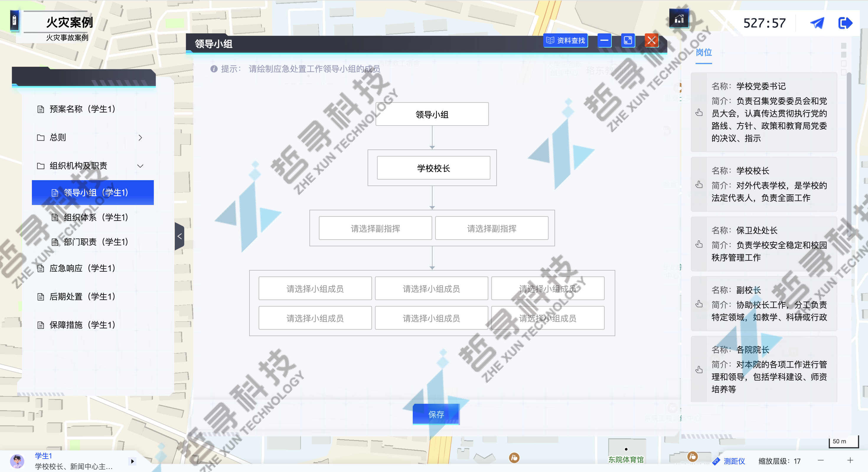This screenshot has height=472, width=868.
Task: Click top-left 请选择小组成员 slot
Action: coord(315,289)
